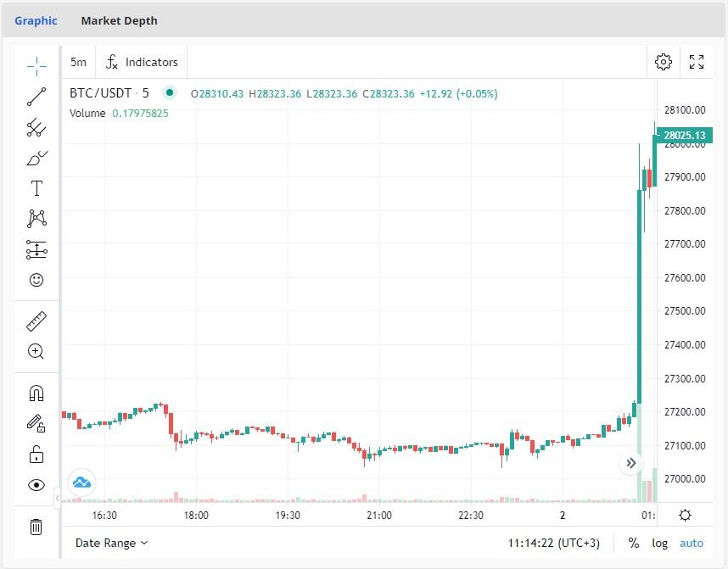The width and height of the screenshot is (728, 569).
Task: Open the Indicators panel
Action: click(142, 62)
